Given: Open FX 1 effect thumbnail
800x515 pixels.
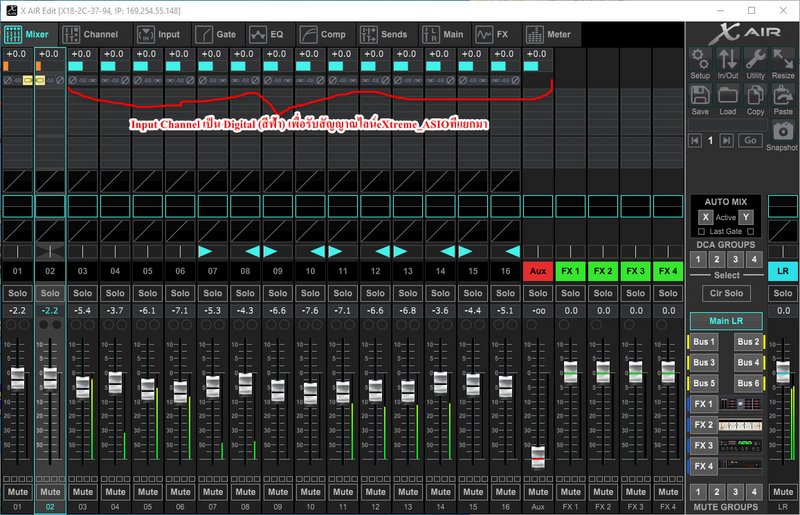Looking at the screenshot, I should [x=740, y=404].
